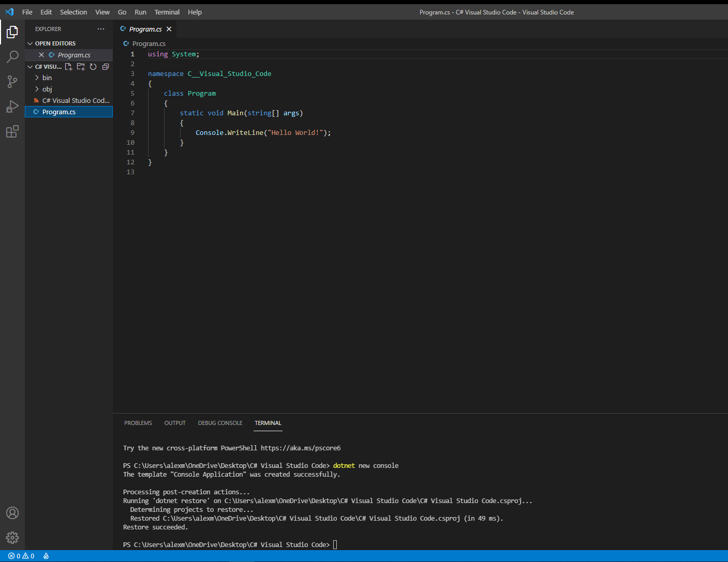
Task: Close Program.cs in Open Editors list
Action: (41, 55)
